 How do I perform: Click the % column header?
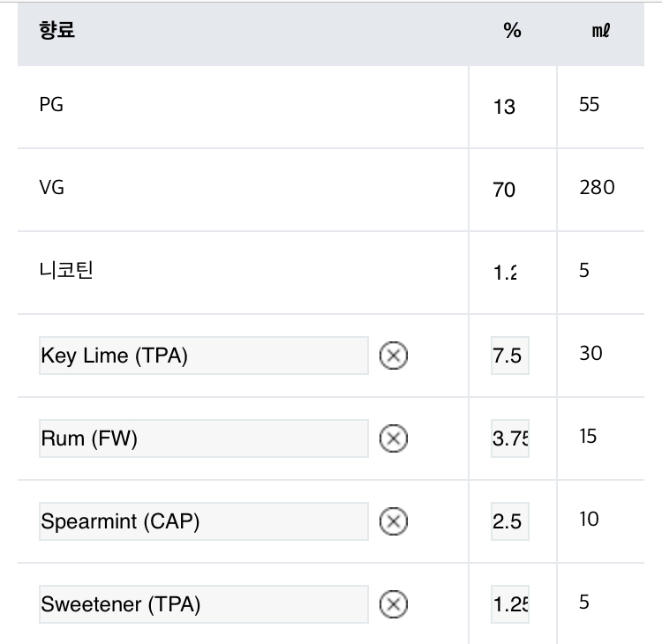pyautogui.click(x=512, y=31)
